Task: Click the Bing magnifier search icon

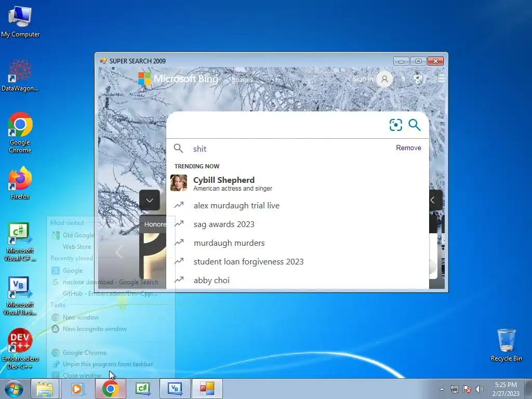Action: 414,125
